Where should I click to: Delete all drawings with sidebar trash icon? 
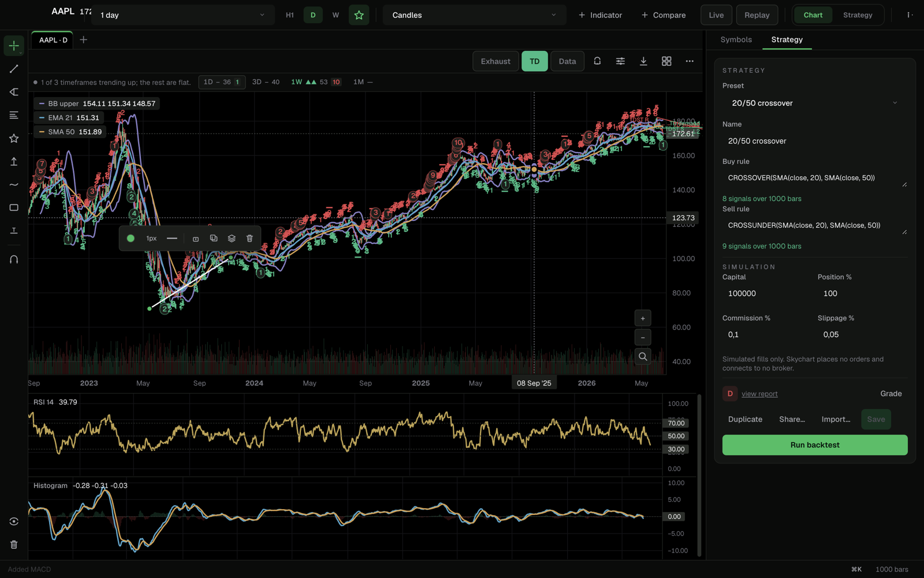[x=14, y=544]
